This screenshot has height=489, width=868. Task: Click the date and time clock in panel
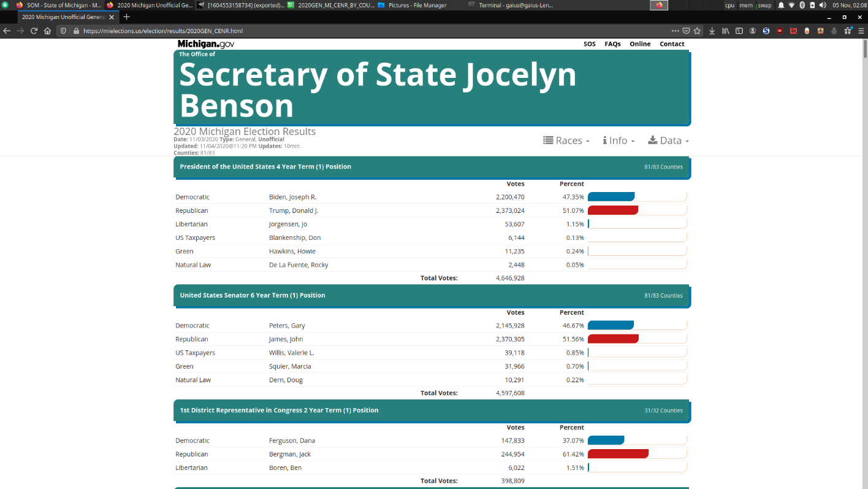coord(849,5)
